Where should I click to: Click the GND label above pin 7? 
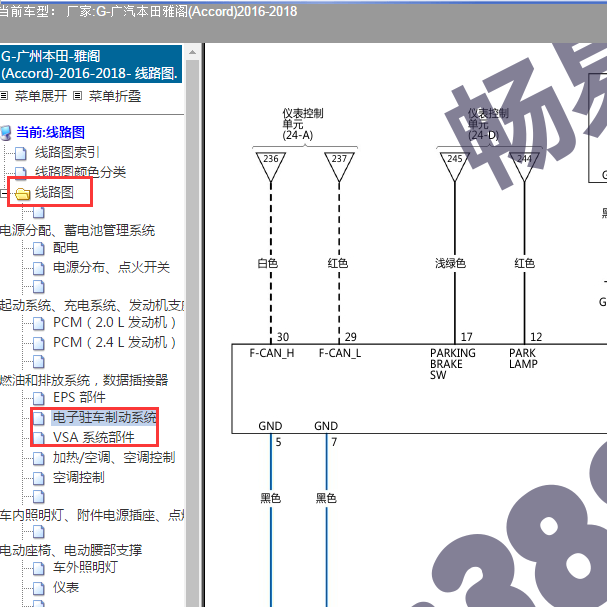[326, 426]
